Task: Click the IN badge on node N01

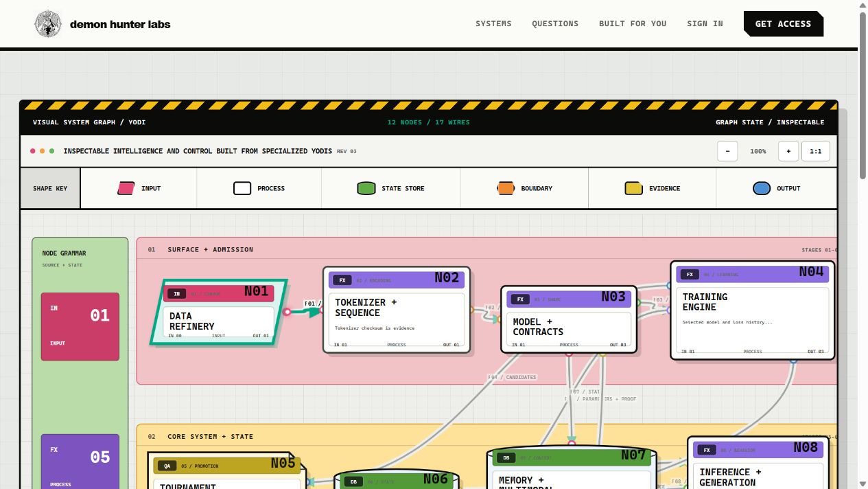Action: (176, 294)
